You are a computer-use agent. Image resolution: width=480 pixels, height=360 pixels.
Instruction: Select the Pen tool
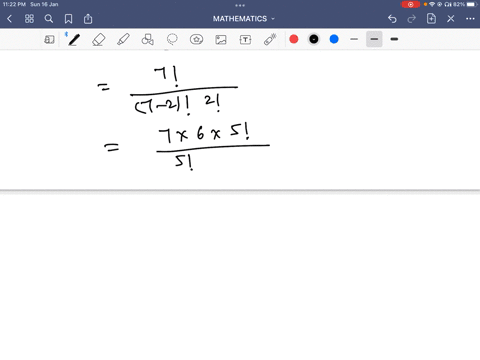pyautogui.click(x=73, y=39)
